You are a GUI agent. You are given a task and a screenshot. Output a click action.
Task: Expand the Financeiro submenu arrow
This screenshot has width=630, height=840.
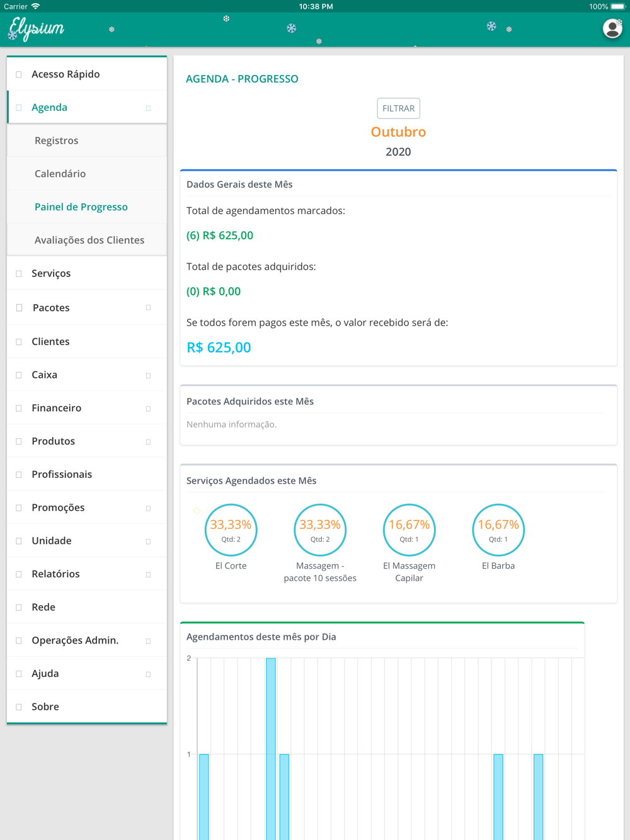[x=149, y=409]
